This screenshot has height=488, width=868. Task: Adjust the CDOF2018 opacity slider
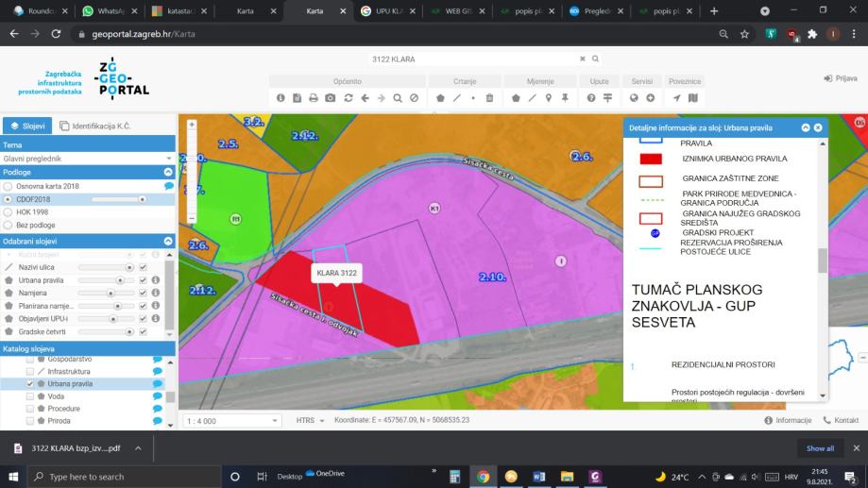click(x=142, y=199)
